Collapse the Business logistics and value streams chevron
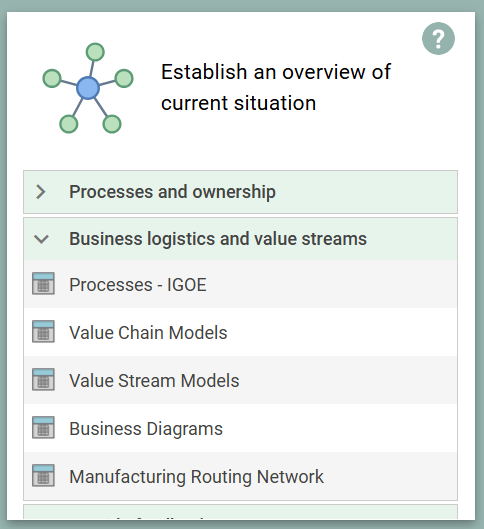The image size is (484, 529). [41, 239]
